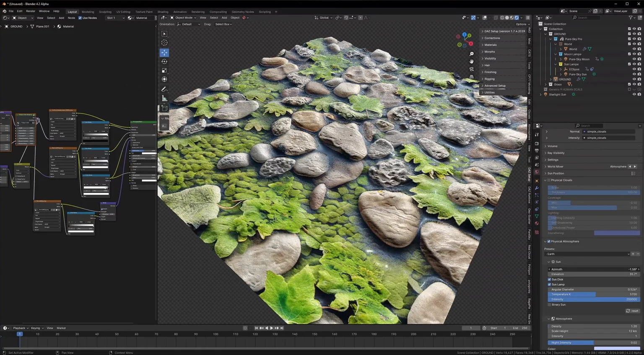Viewport: 644px width, 355px height.
Task: Open the Tool properties tab icon
Action: pos(537,134)
